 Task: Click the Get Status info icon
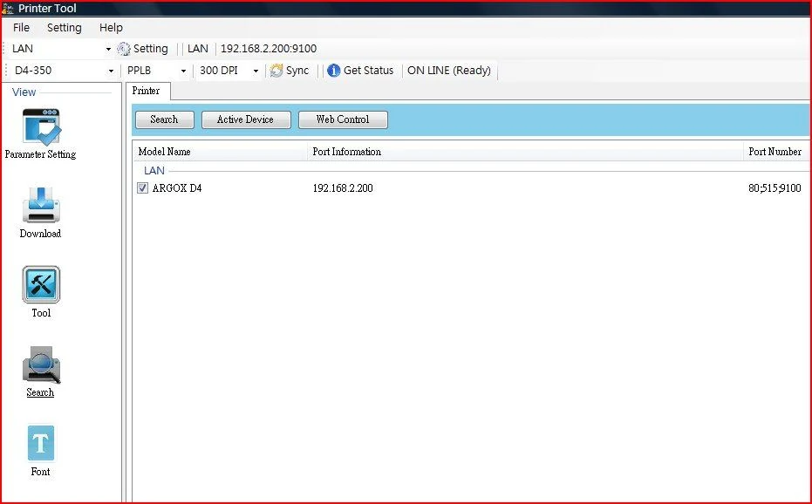[x=333, y=71]
